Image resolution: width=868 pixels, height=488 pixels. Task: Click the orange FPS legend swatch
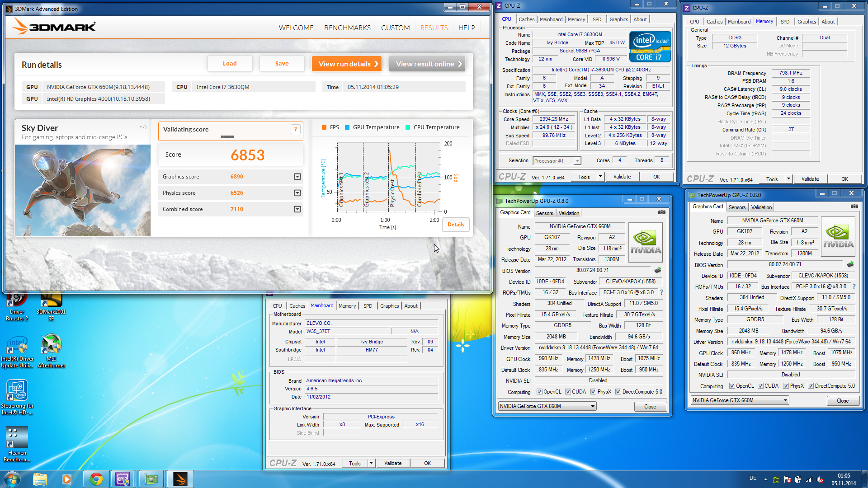tap(324, 127)
